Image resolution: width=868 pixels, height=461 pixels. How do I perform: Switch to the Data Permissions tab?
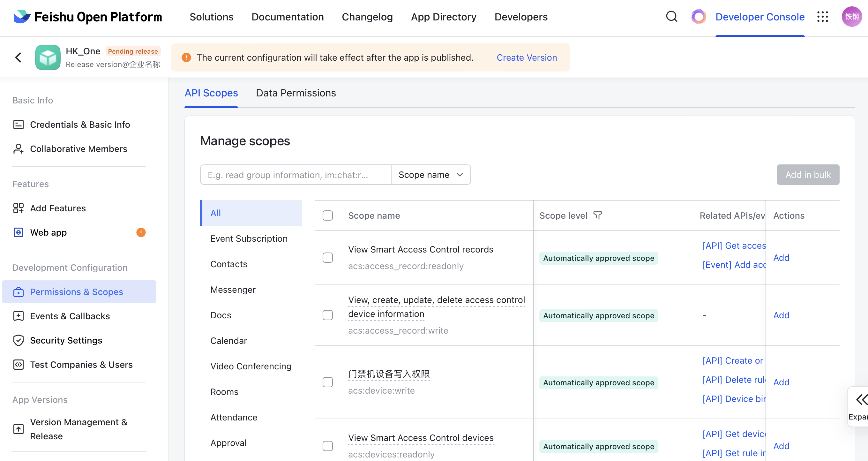coord(296,93)
